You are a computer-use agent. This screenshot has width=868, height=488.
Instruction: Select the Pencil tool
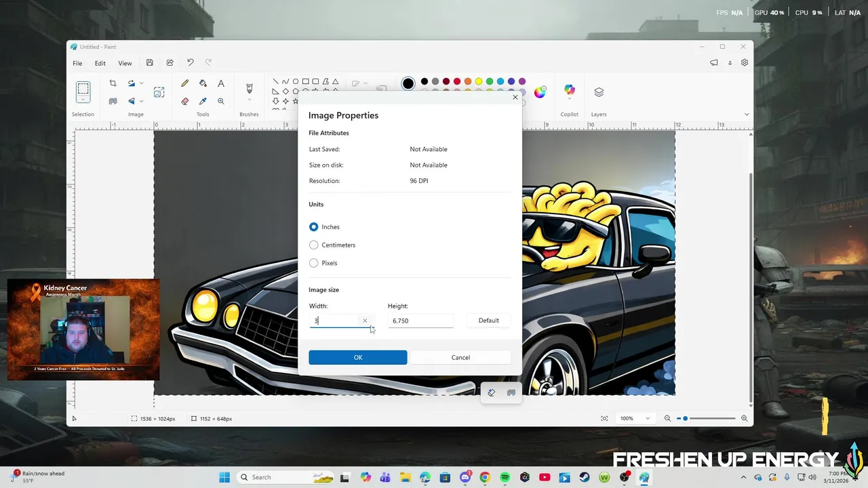point(184,83)
